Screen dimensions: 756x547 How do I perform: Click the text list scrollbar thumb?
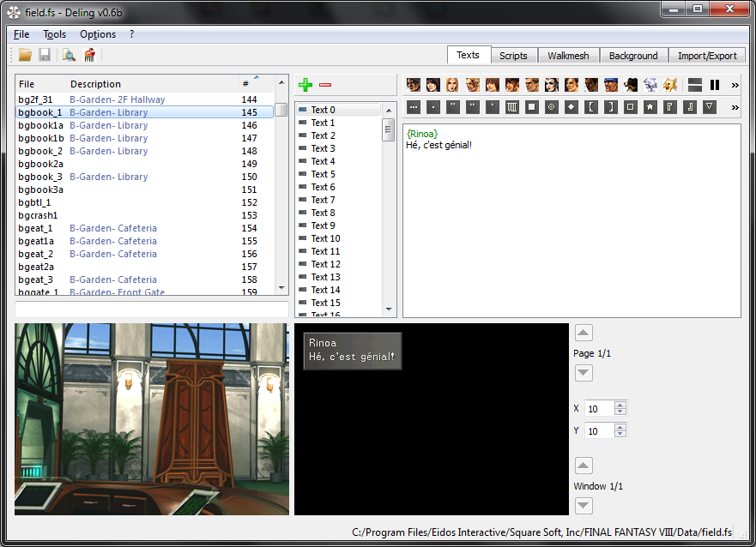pos(389,129)
